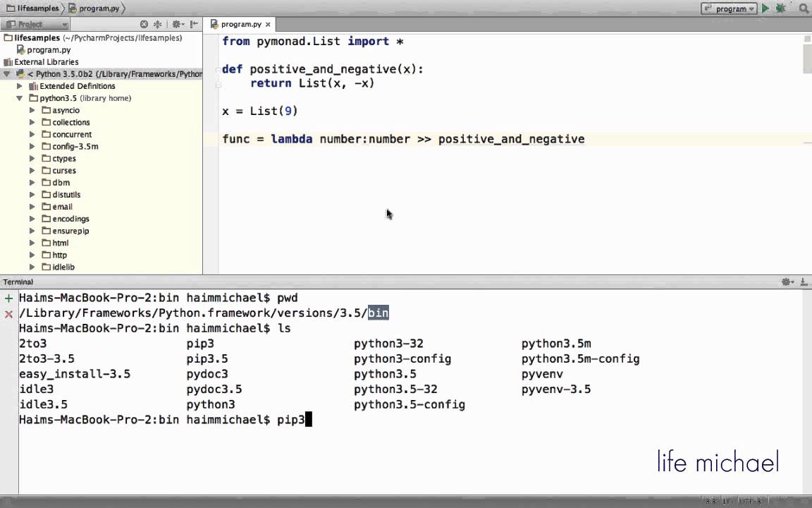Click 'pydoc3.5' in terminal output
The width and height of the screenshot is (812, 508).
pyautogui.click(x=214, y=389)
